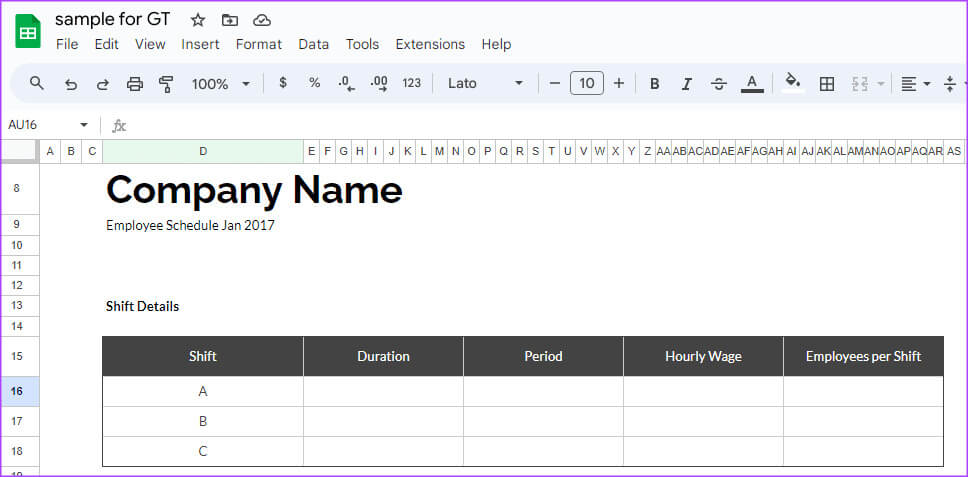This screenshot has height=477, width=968.
Task: Redo the last action
Action: pyautogui.click(x=102, y=84)
